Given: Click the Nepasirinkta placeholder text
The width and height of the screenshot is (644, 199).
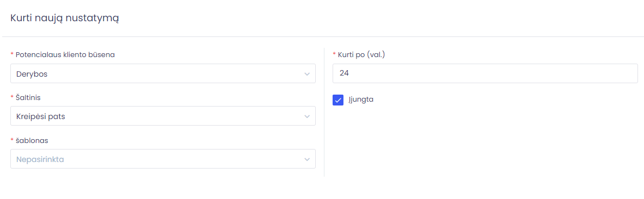Looking at the screenshot, I should click(x=40, y=159).
